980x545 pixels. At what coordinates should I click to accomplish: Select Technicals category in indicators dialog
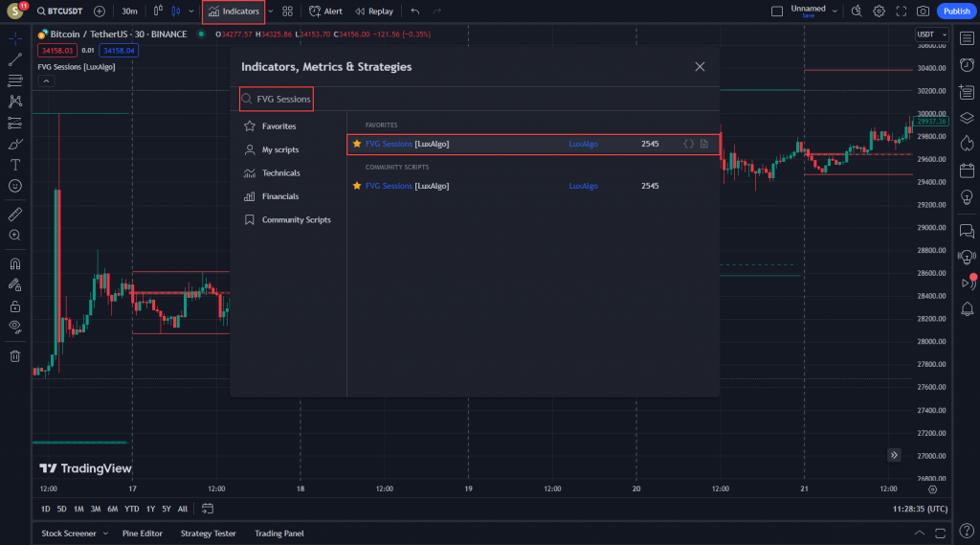pyautogui.click(x=280, y=173)
